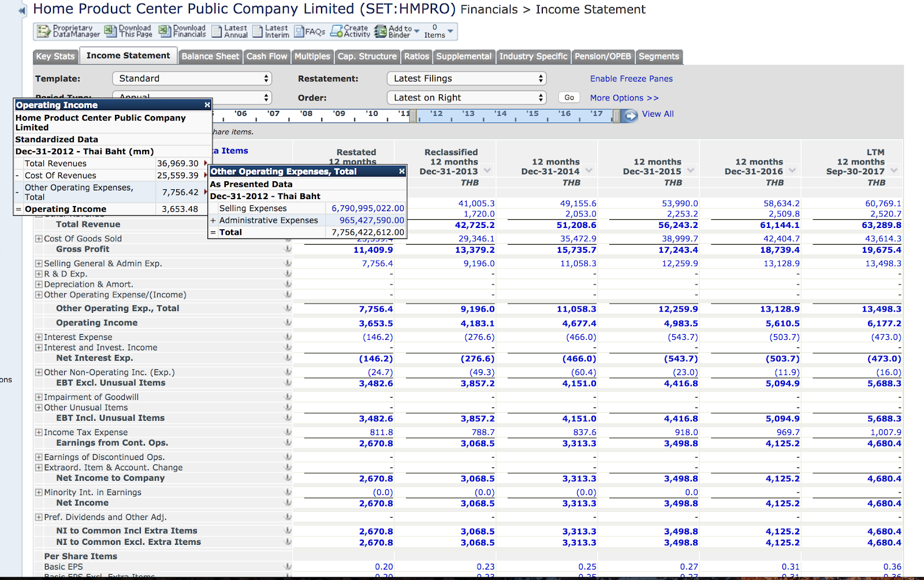
Task: Expand the Cost Of Goods Sold row
Action: 39,239
